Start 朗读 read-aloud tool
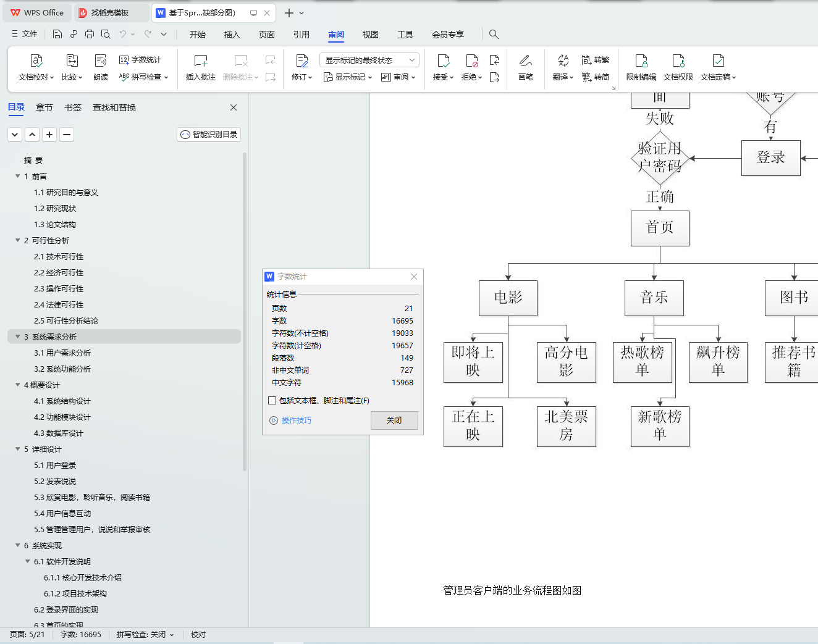818x644 pixels. pyautogui.click(x=101, y=67)
